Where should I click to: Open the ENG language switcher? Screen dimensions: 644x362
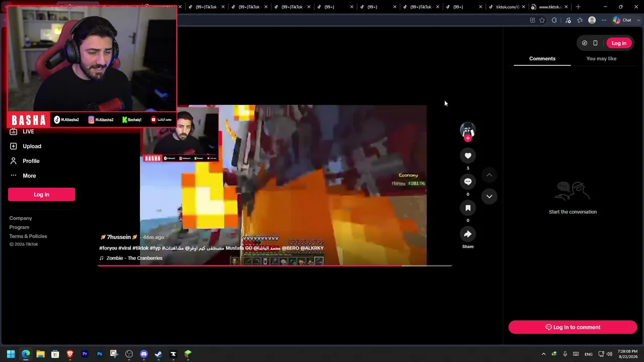(588, 354)
